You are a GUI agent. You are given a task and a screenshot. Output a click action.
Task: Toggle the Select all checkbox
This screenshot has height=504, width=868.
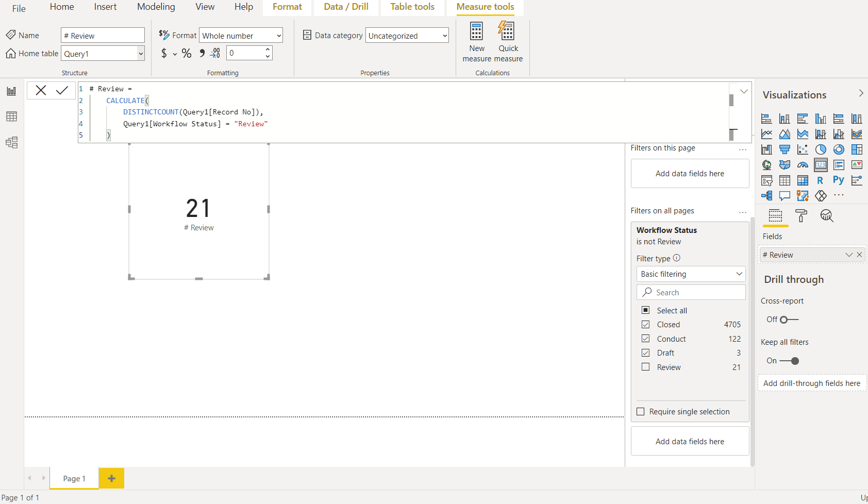click(645, 310)
